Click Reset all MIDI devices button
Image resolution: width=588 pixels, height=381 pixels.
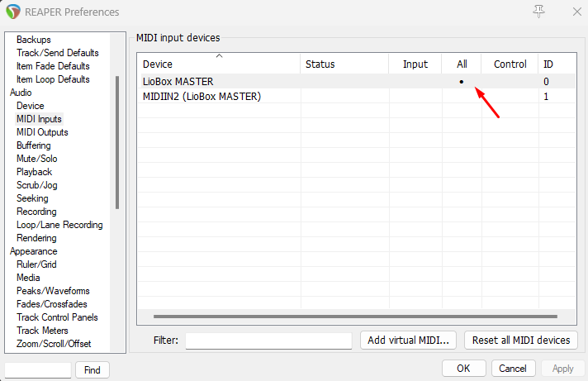521,340
